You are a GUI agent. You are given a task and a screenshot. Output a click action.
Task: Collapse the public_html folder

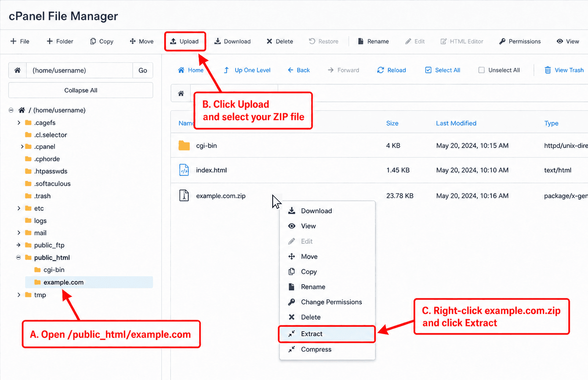tap(19, 257)
